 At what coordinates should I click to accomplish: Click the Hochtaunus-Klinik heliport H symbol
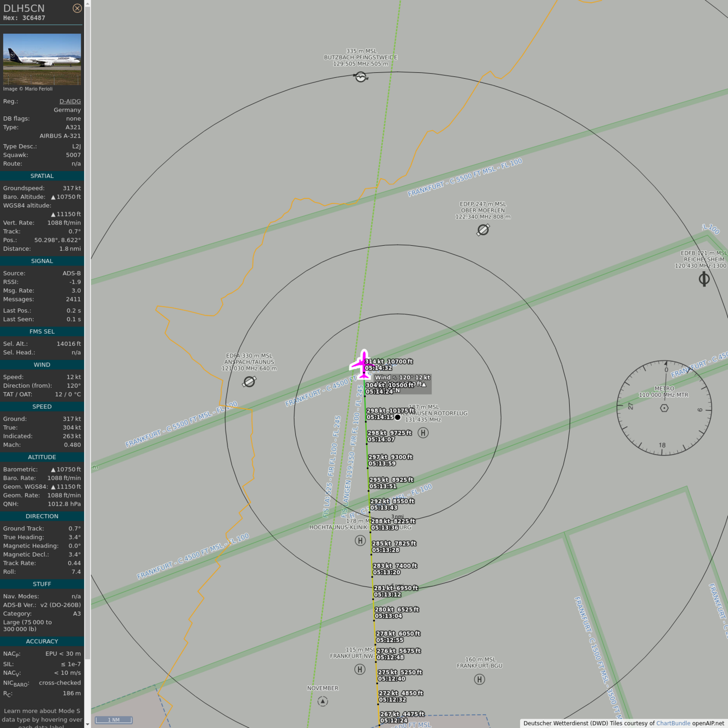pyautogui.click(x=360, y=540)
